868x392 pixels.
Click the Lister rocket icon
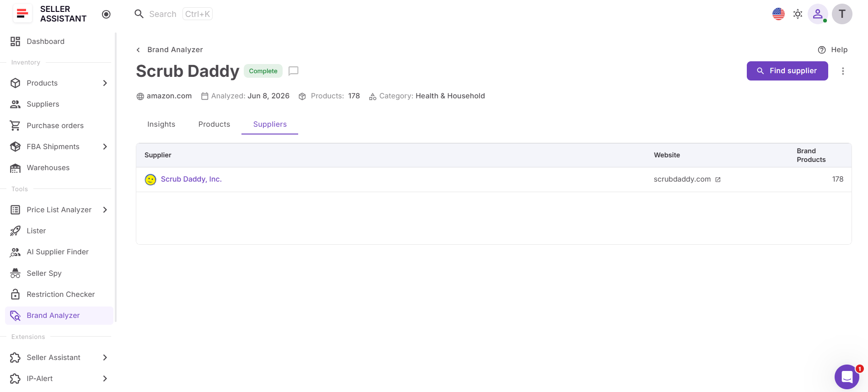[x=16, y=231]
